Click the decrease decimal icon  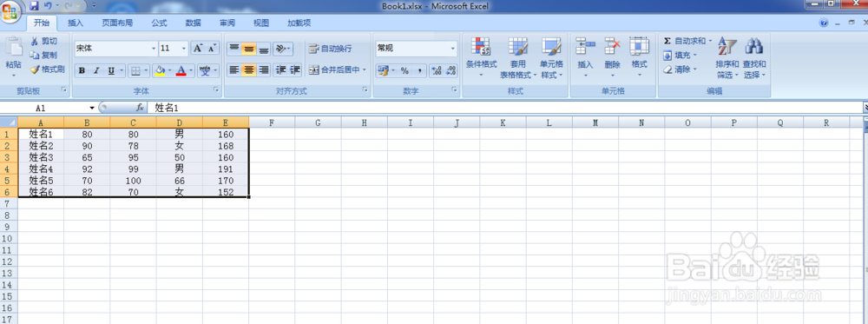[450, 70]
